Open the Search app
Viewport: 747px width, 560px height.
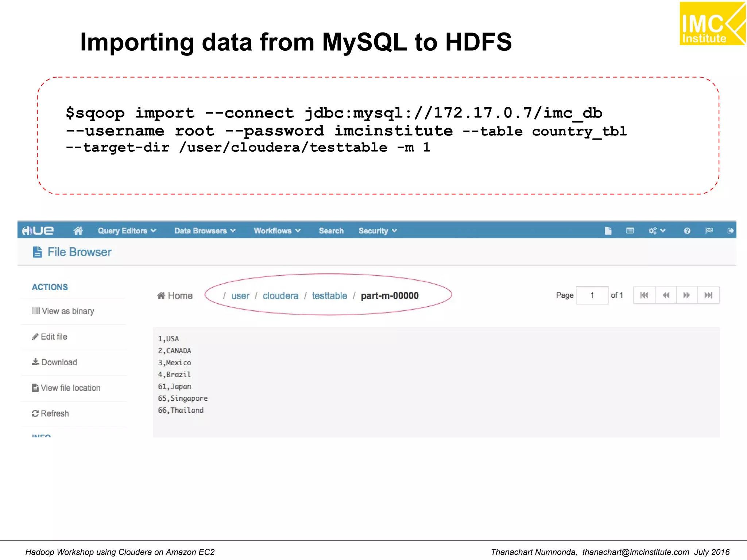(331, 231)
